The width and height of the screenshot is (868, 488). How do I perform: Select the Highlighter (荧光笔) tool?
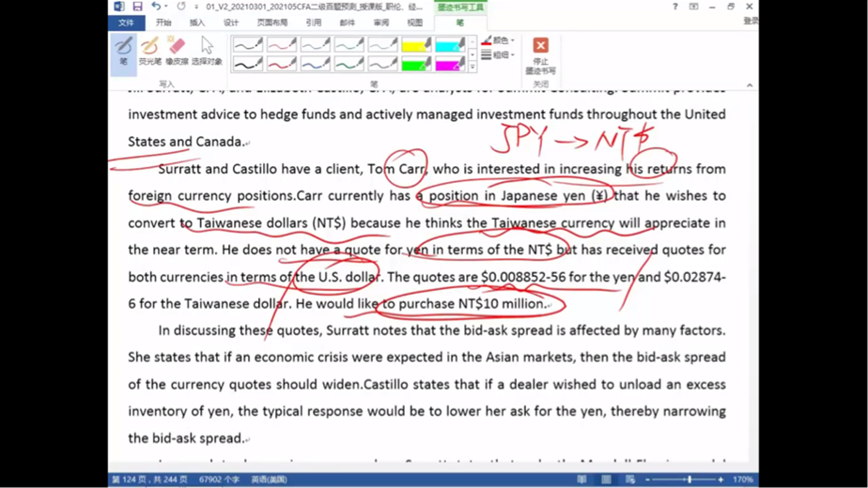click(149, 51)
